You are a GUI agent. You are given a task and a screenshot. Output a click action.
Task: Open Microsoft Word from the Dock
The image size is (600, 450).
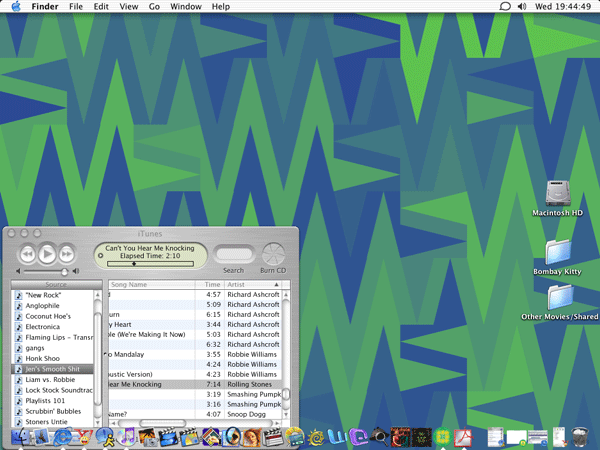click(x=337, y=437)
